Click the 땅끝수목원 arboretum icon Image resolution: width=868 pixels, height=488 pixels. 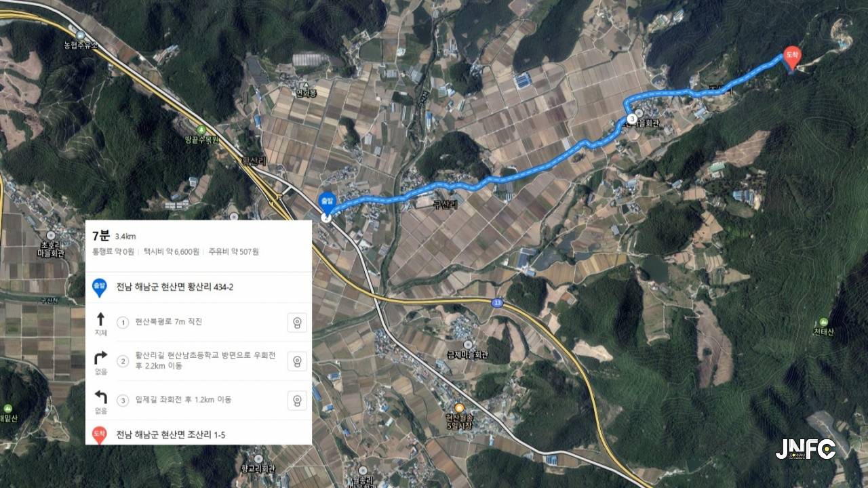pyautogui.click(x=201, y=129)
